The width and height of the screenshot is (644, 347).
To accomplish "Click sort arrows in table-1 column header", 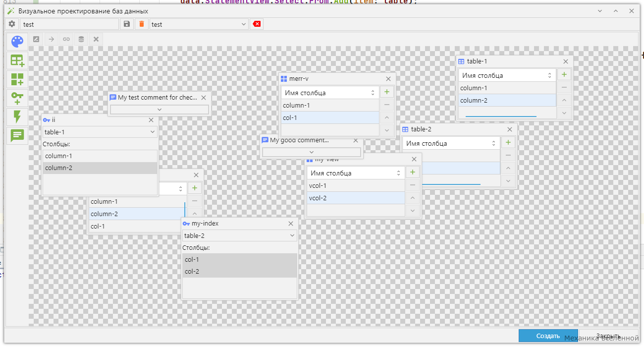I will [x=549, y=75].
